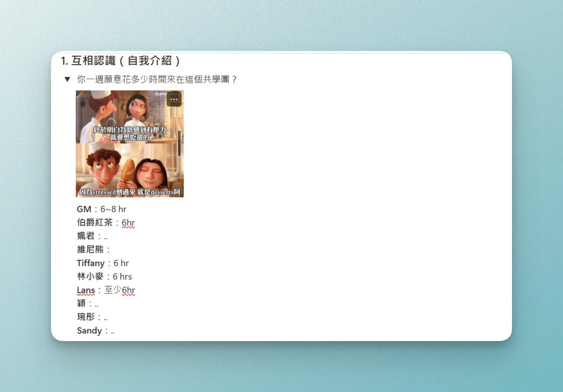
Task: Collapse the weekly time question toggle
Action: tap(67, 79)
